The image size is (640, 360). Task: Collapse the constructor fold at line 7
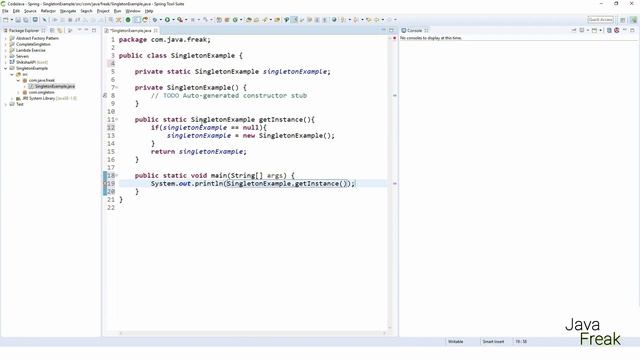click(117, 87)
